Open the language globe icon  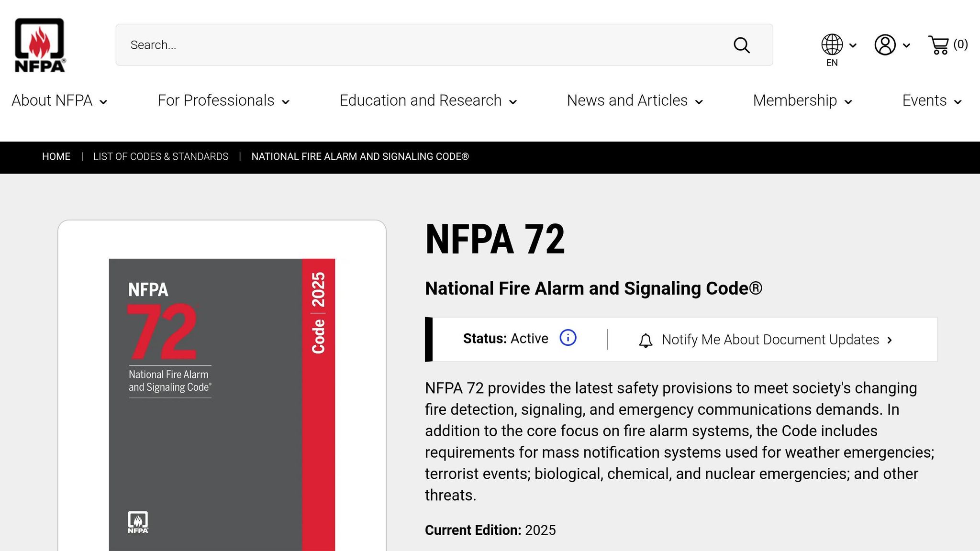tap(832, 44)
